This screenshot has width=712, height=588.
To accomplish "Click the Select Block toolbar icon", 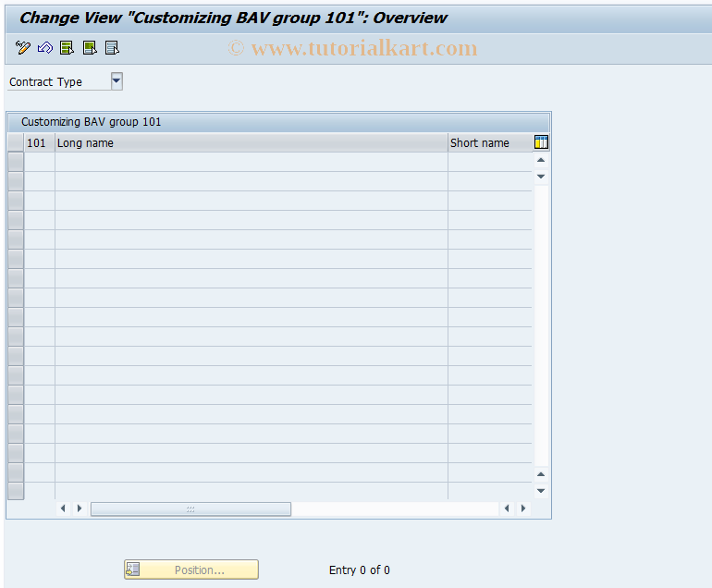I will pos(90,48).
